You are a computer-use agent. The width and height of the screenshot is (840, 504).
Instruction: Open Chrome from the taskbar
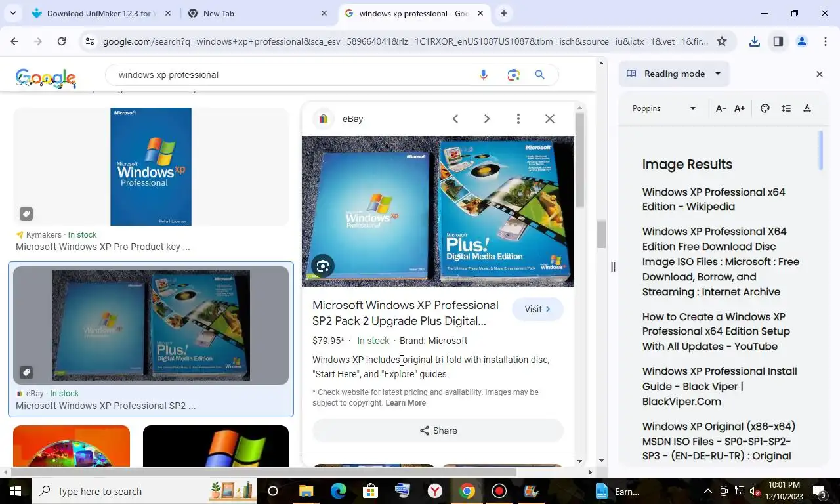[x=467, y=491]
